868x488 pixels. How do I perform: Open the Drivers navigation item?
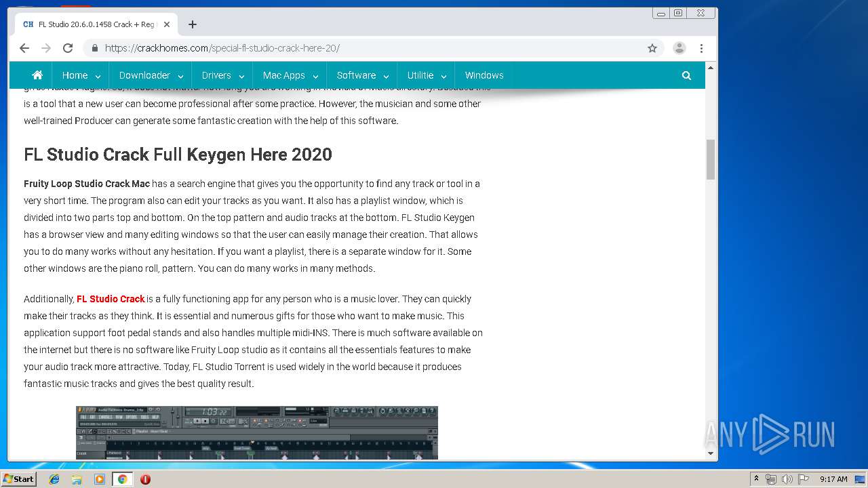(216, 75)
